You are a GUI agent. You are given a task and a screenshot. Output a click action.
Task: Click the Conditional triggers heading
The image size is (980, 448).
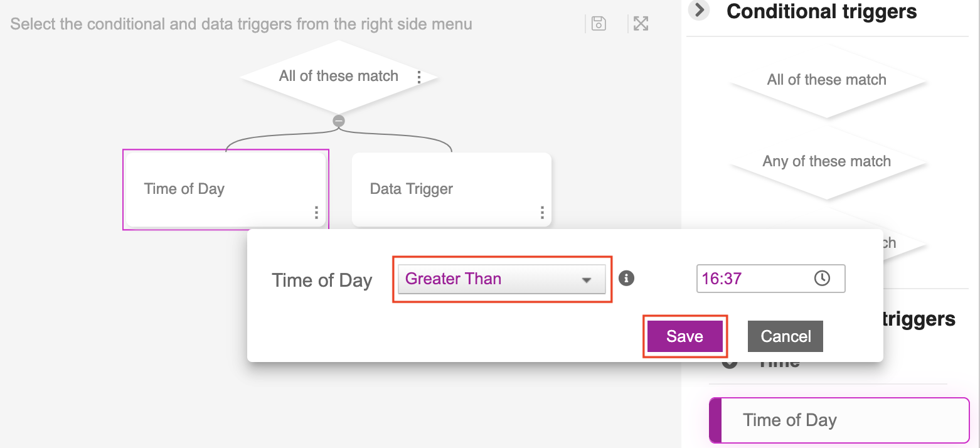click(821, 11)
